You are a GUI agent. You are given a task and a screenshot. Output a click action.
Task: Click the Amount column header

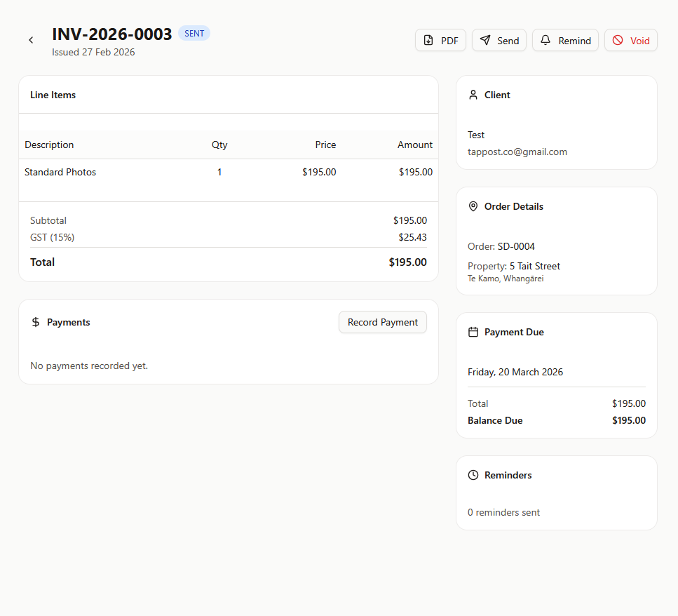414,145
